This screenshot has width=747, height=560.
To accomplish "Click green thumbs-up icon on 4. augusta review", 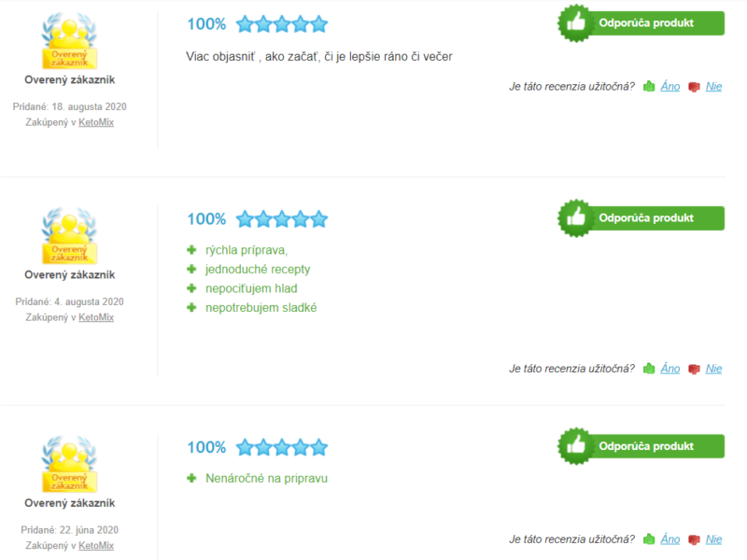I will pos(649,369).
